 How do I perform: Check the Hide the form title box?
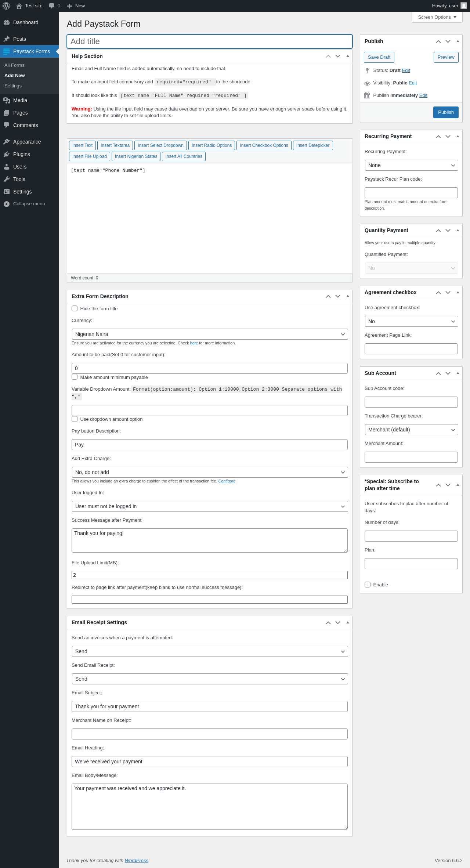pyautogui.click(x=75, y=308)
